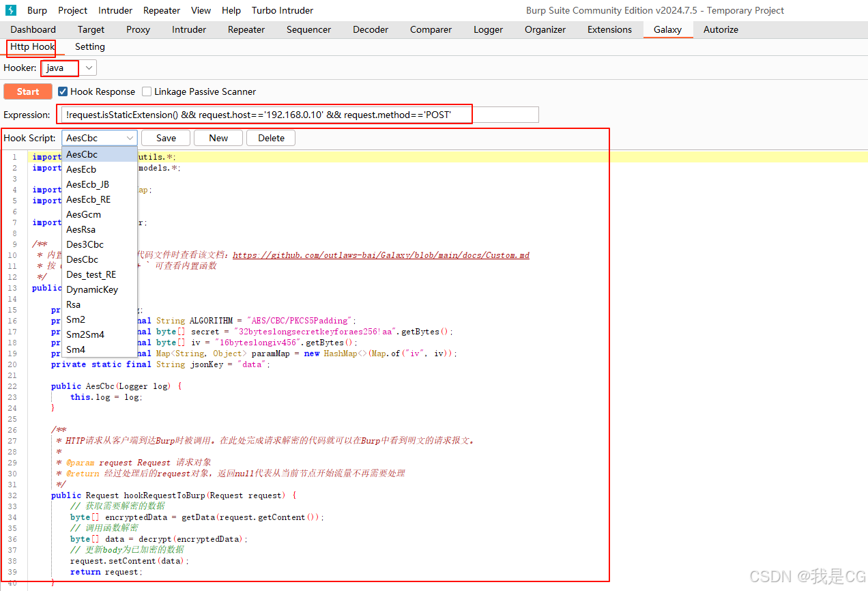The image size is (868, 591).
Task: Select DesCbc from the script list
Action: [x=100, y=259]
